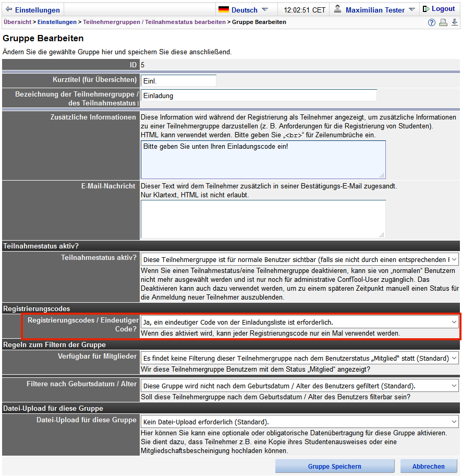Open the Teilnahmestatus aktiv dropdown

point(299,259)
